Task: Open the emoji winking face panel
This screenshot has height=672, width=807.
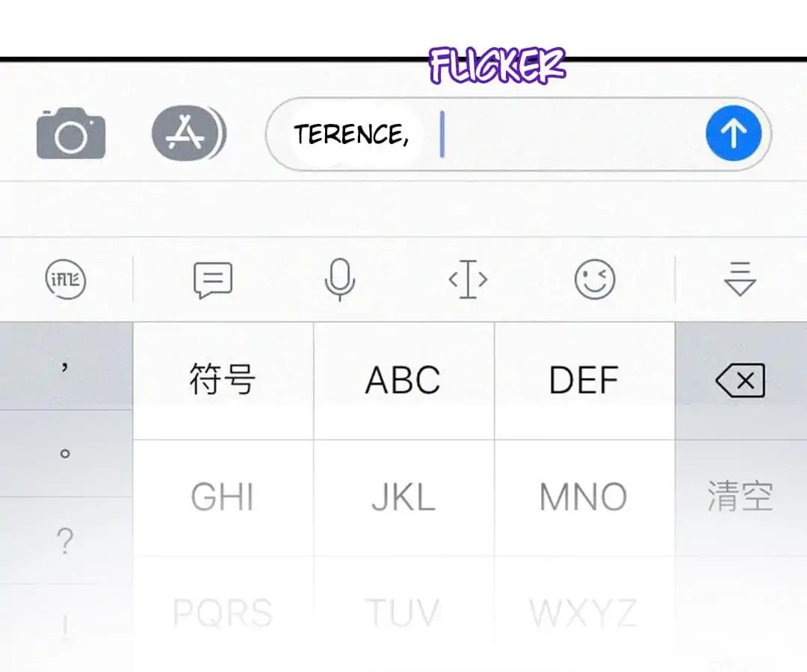Action: point(595,279)
